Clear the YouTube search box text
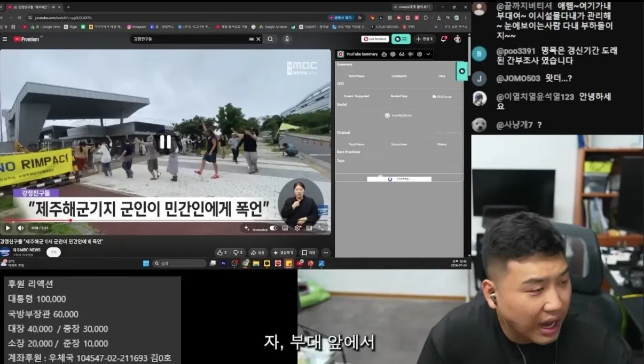 (x=258, y=39)
